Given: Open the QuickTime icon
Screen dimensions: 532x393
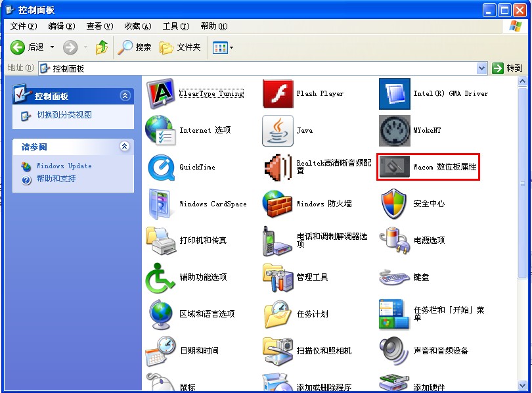Looking at the screenshot, I should 161,168.
